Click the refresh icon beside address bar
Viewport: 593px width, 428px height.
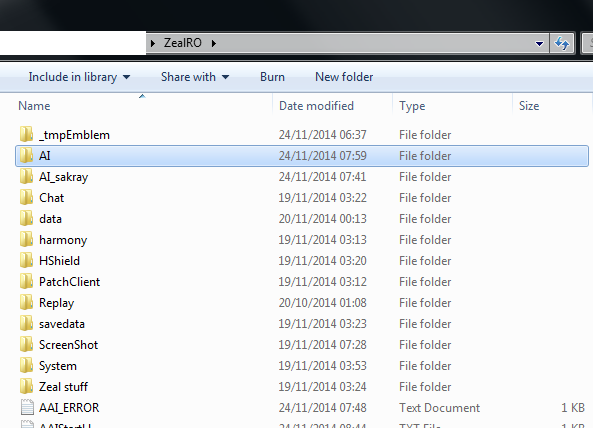[x=562, y=43]
